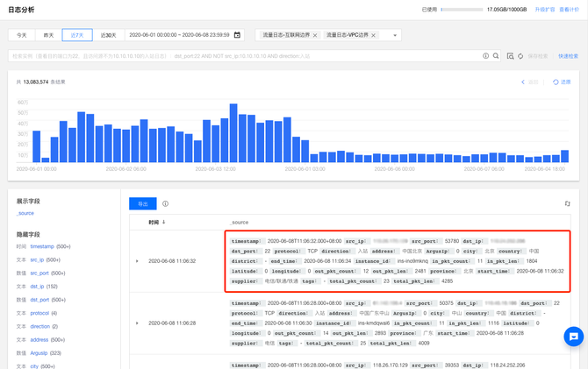Screen dimensions: 588x369
Task: Click the search magnifier icon
Action: click(496, 56)
